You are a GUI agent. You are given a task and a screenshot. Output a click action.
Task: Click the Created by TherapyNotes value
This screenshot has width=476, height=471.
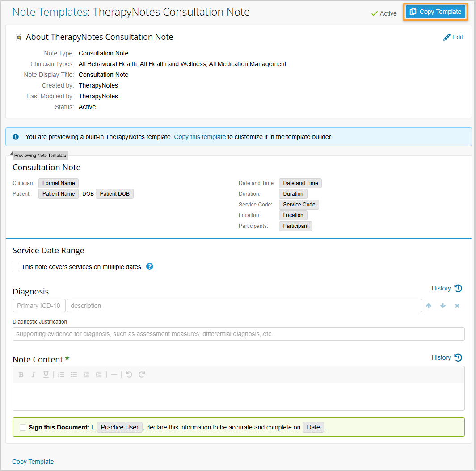(98, 86)
